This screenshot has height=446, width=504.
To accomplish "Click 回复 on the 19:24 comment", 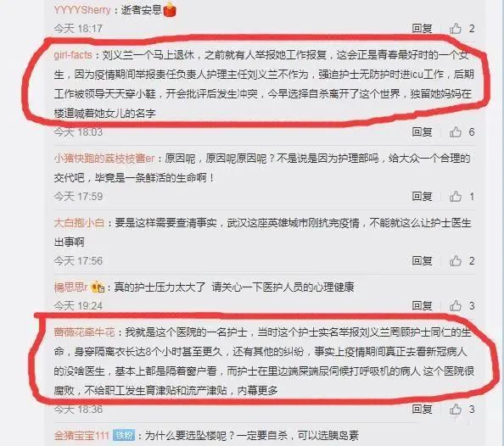I will 422,305.
